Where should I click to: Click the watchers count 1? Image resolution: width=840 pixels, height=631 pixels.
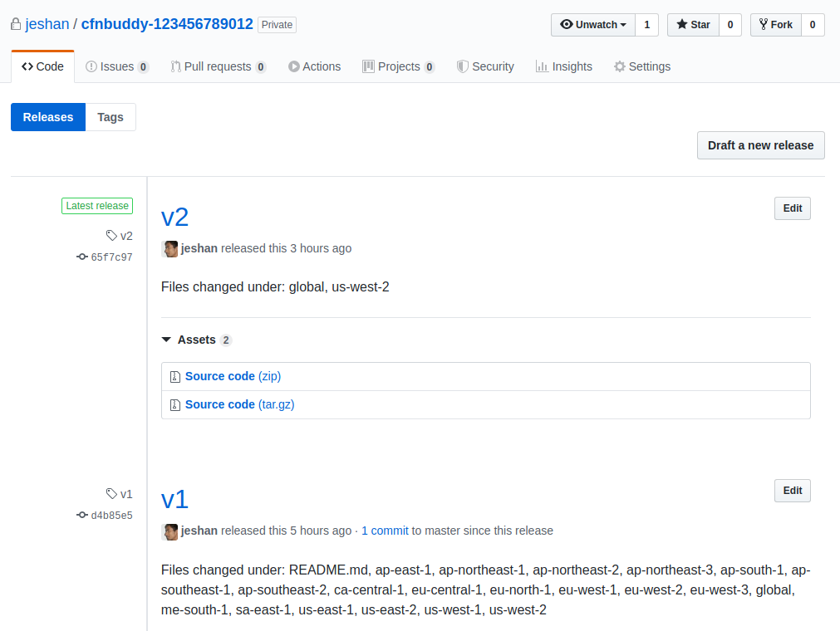[647, 25]
